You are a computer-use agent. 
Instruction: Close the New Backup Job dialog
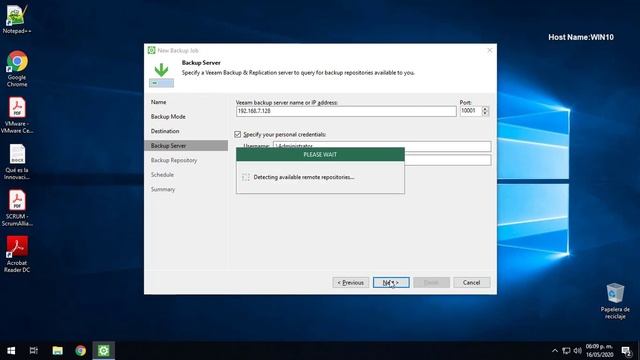coord(490,50)
